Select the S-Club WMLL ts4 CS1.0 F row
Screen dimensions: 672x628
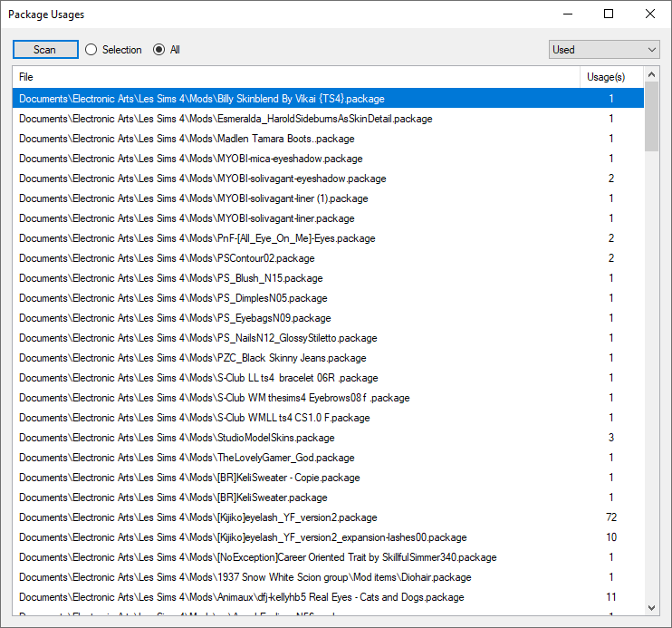328,418
